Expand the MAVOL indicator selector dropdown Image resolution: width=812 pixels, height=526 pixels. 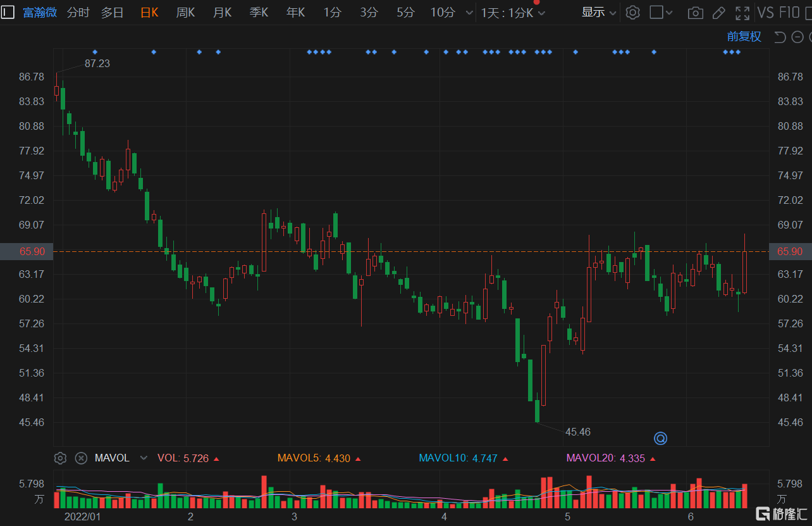(x=144, y=458)
